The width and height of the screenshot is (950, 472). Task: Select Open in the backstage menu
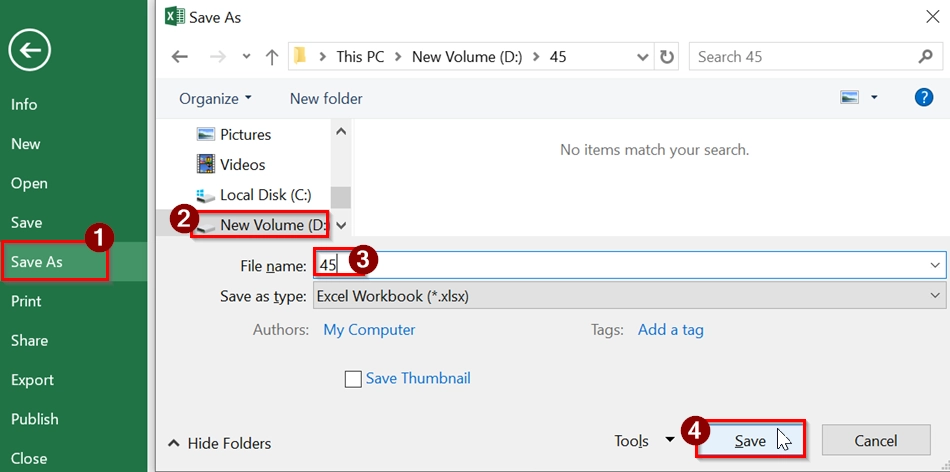pos(29,183)
